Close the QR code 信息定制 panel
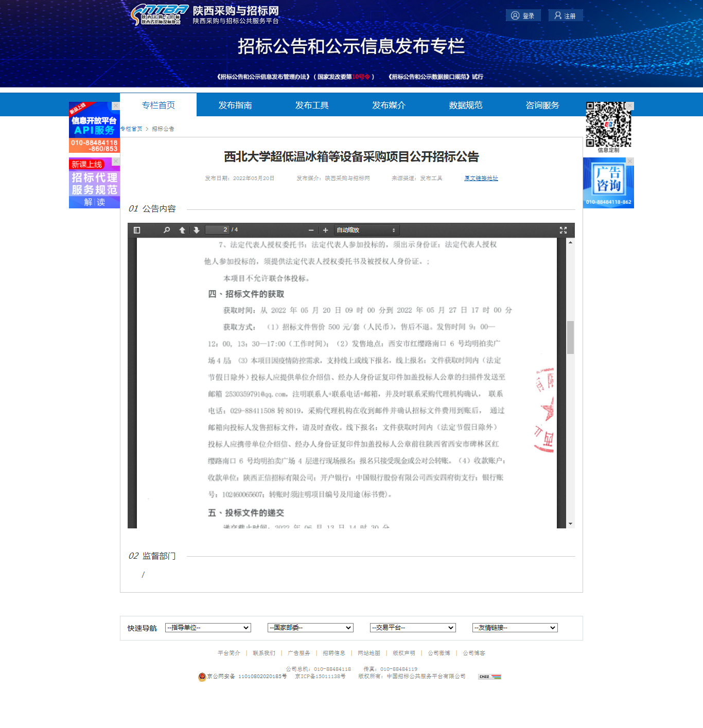This screenshot has height=728, width=703. (630, 105)
